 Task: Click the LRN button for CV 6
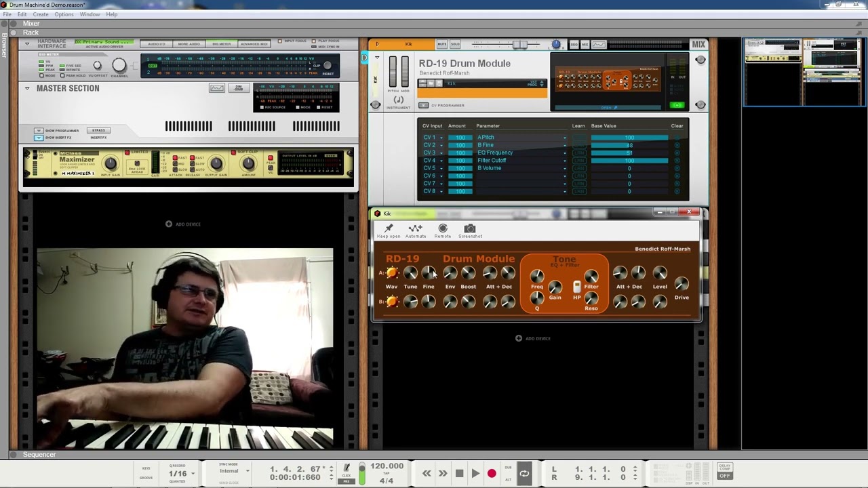(x=578, y=176)
